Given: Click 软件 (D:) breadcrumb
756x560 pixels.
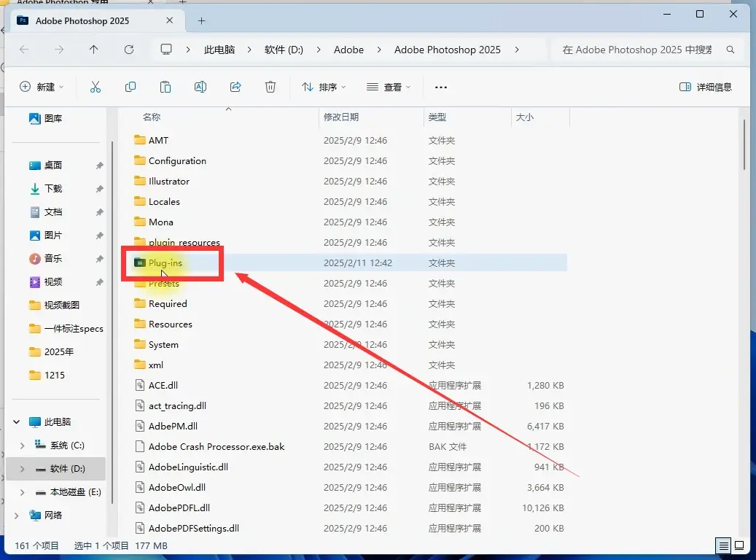Looking at the screenshot, I should 284,50.
